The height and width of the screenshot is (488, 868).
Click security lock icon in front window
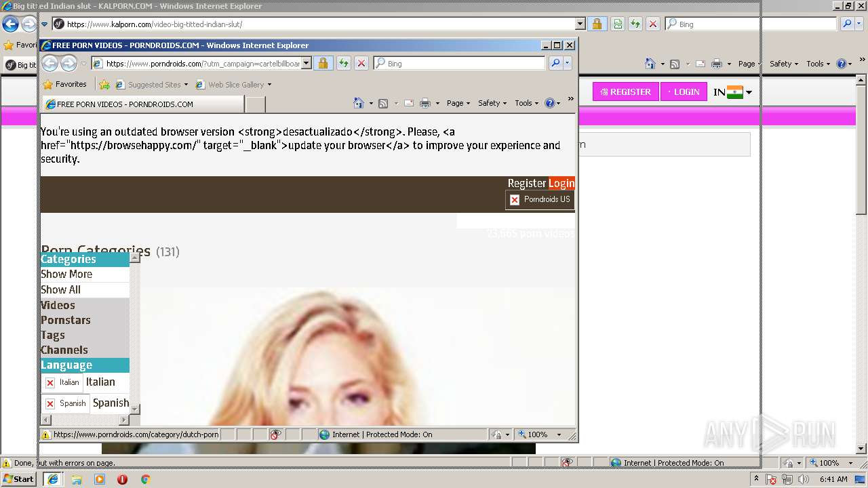coord(323,63)
